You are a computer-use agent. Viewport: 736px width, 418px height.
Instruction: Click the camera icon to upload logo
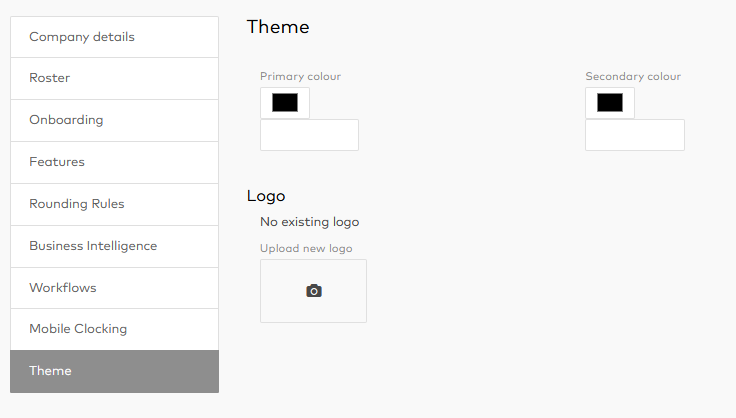point(313,291)
